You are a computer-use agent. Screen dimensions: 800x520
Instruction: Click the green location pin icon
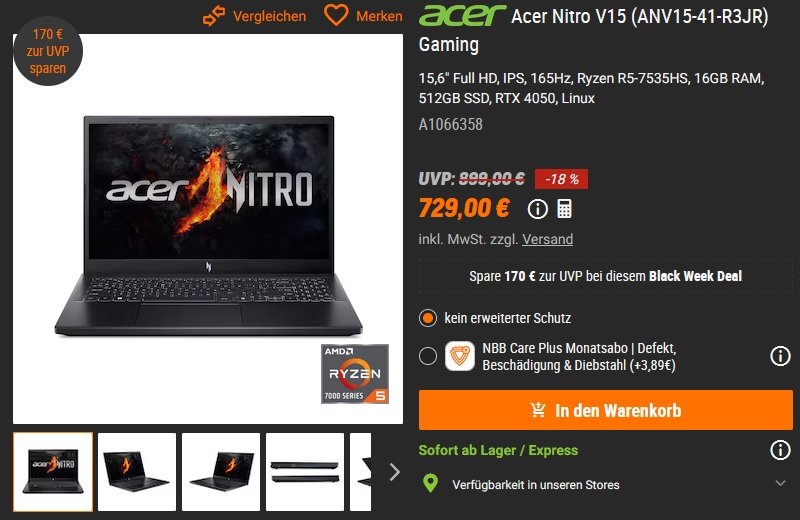(431, 483)
